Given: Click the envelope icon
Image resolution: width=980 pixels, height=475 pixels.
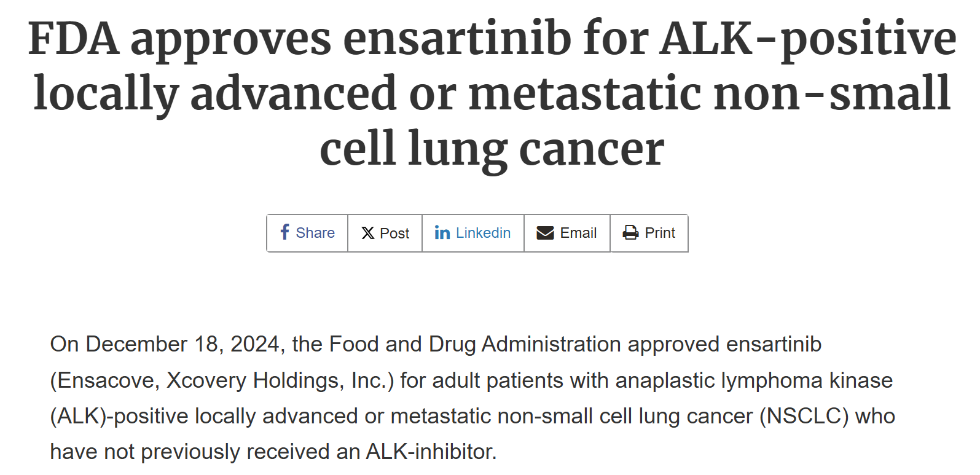Looking at the screenshot, I should pos(545,233).
